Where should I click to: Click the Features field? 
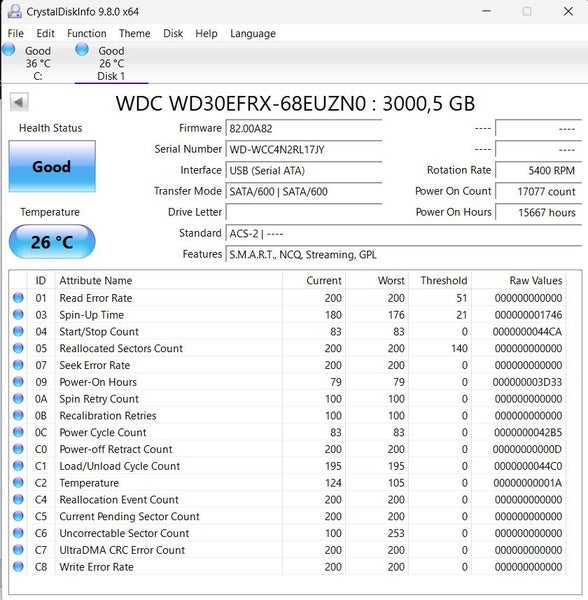pyautogui.click(x=404, y=254)
